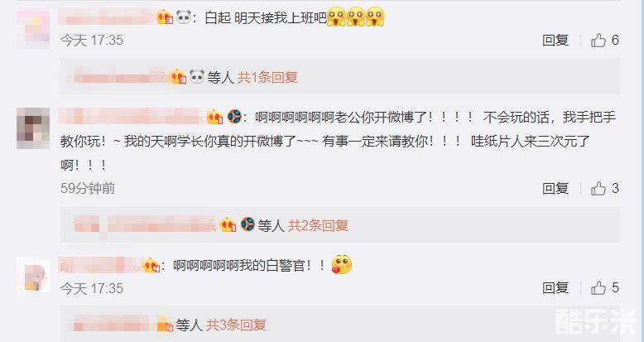Reply to the 白起 明天接我上班吧 comment
The image size is (644, 342).
(555, 41)
